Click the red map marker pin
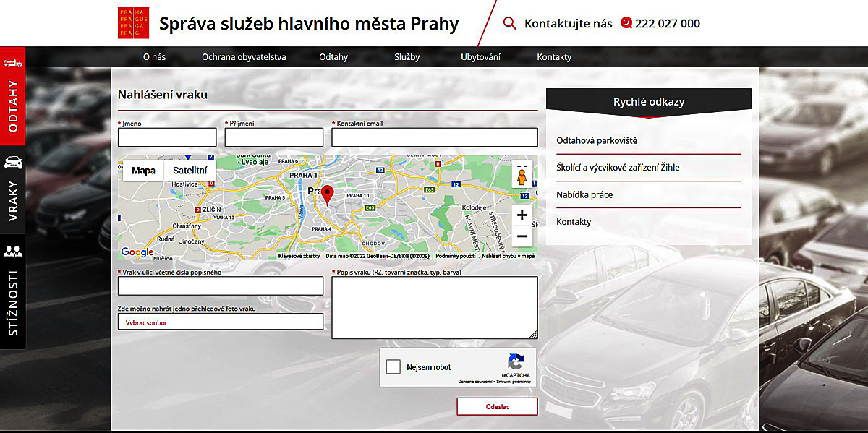 [x=328, y=196]
